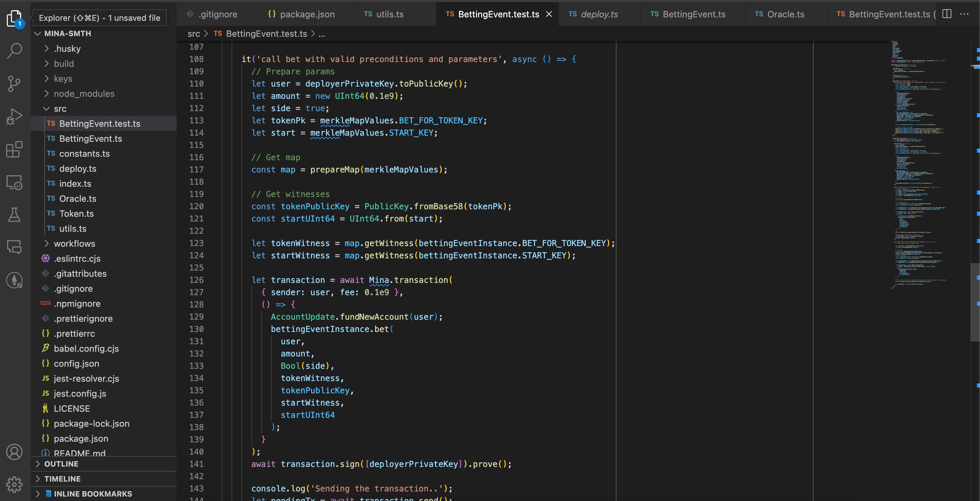Place cursor on 'let side = true;' line
This screenshot has height=501, width=980.
pyautogui.click(x=290, y=108)
